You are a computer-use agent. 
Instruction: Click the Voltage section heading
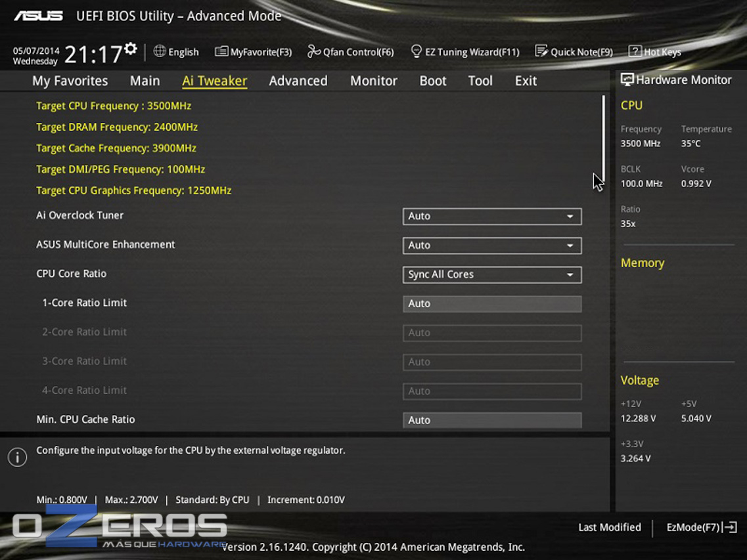tap(639, 380)
